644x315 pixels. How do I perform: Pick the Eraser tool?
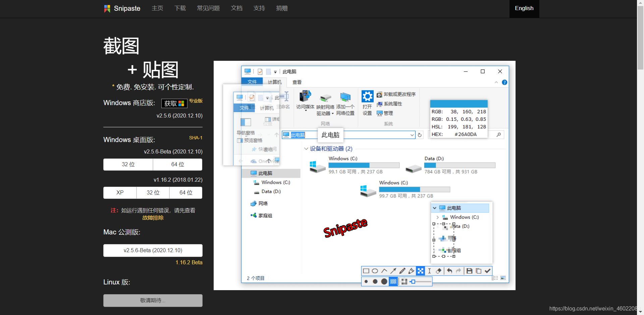coord(438,271)
